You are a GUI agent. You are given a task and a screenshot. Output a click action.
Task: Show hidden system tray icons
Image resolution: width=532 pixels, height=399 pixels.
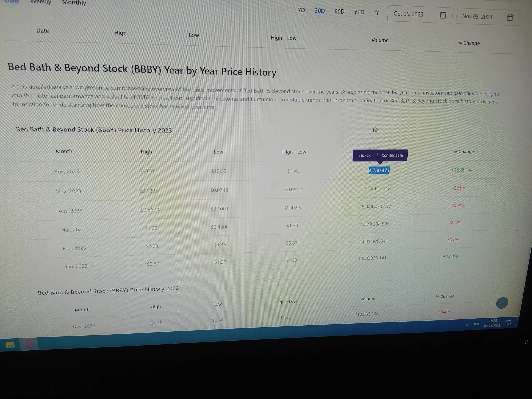[468, 325]
